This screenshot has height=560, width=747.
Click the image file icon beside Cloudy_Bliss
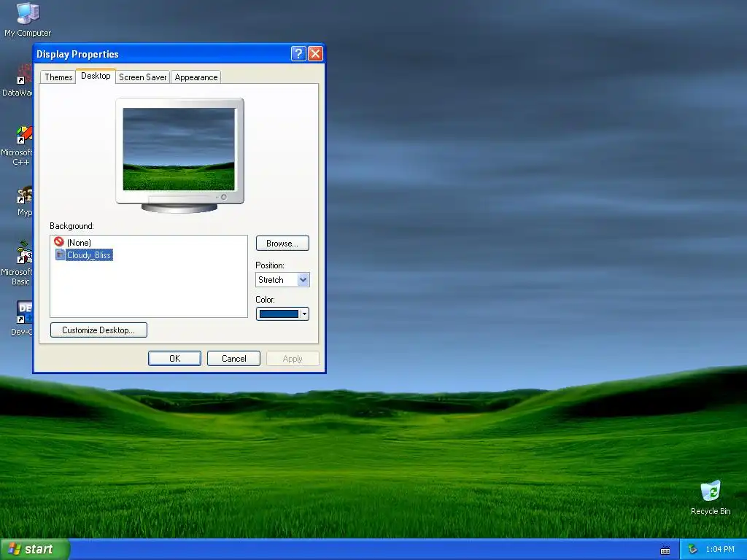click(x=60, y=254)
